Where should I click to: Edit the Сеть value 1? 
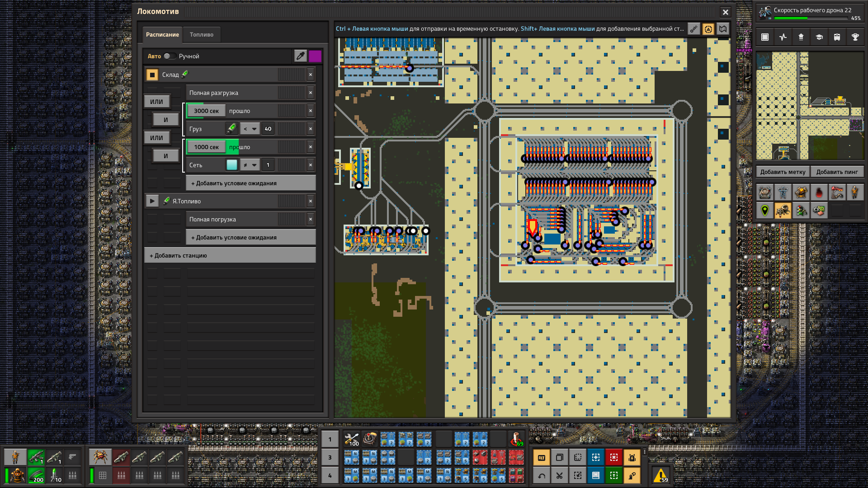[x=268, y=165]
